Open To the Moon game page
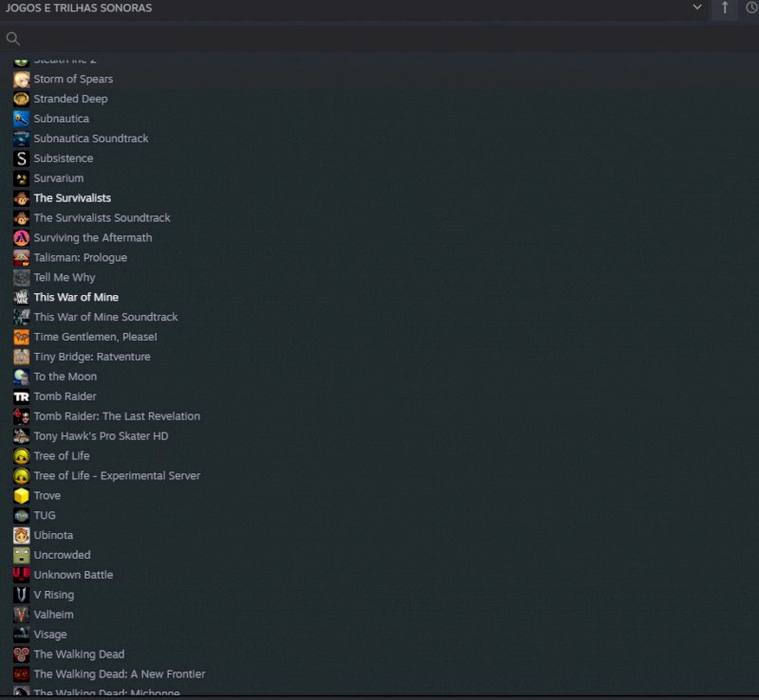Image resolution: width=759 pixels, height=700 pixels. [65, 377]
